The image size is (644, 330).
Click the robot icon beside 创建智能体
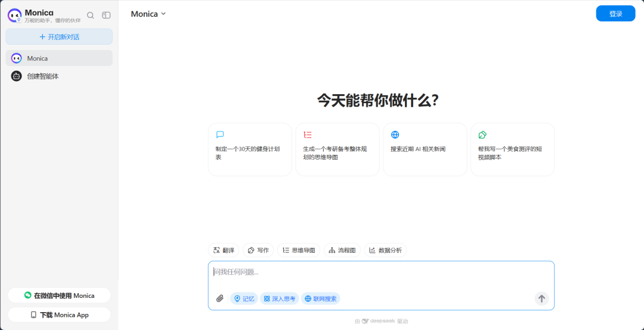click(x=17, y=76)
